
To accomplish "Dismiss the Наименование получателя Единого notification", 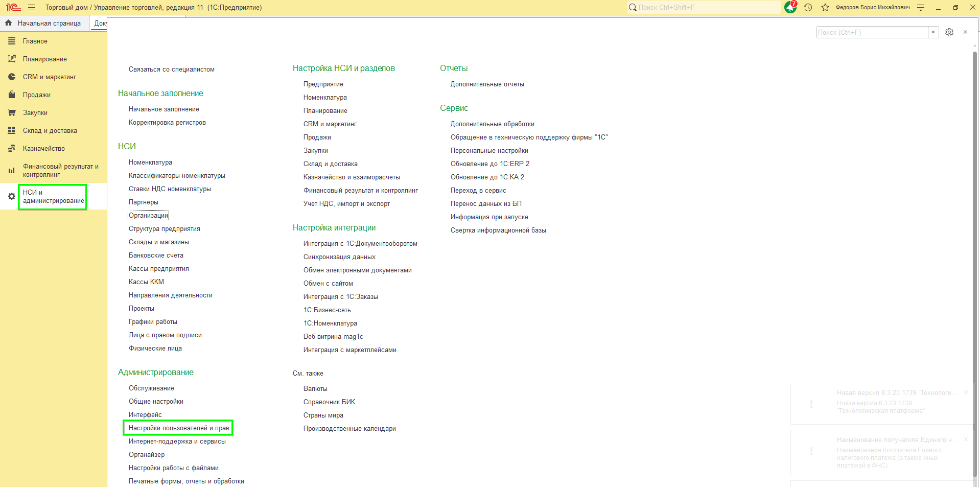I will (966, 439).
